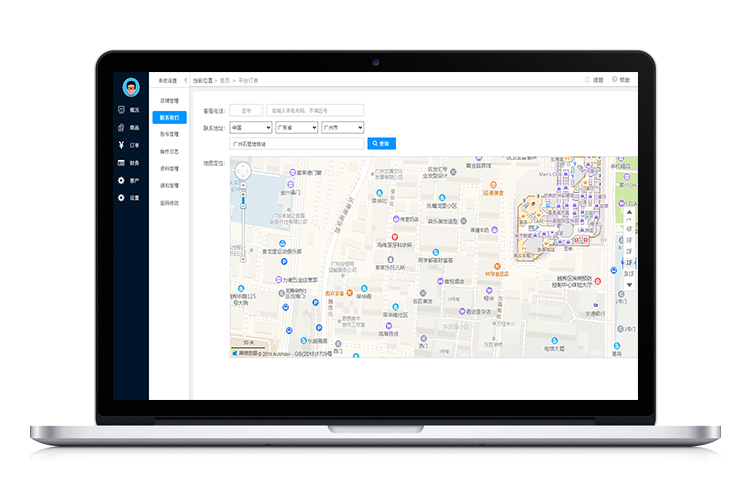Select 账号管理 in the submenu
The width and height of the screenshot is (750, 488).
[x=169, y=134]
